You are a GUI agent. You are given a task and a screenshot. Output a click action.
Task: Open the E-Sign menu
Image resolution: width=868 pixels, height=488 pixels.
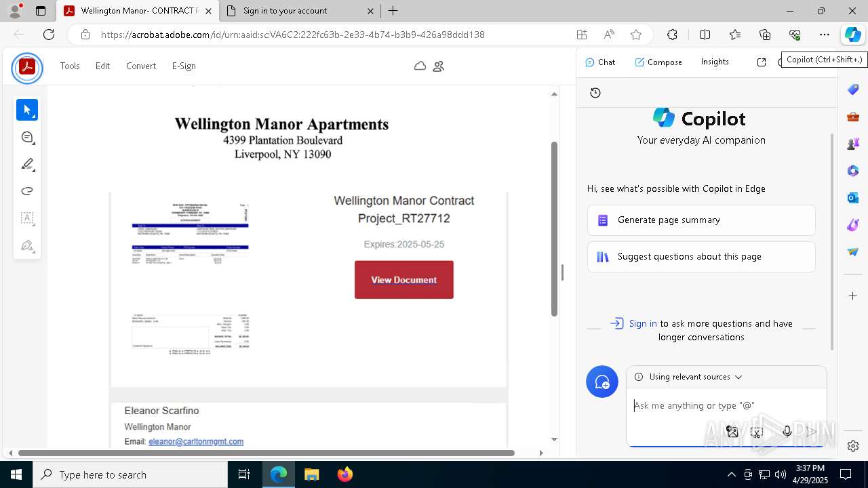(x=184, y=66)
